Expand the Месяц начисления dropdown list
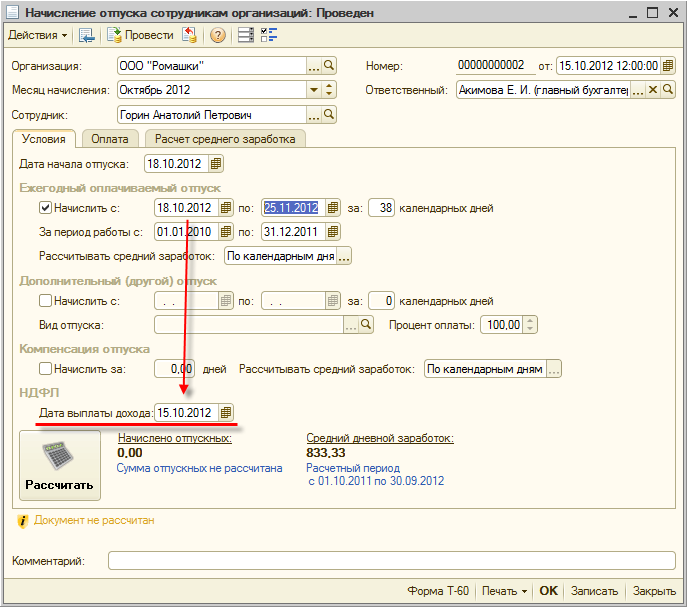 coord(314,90)
